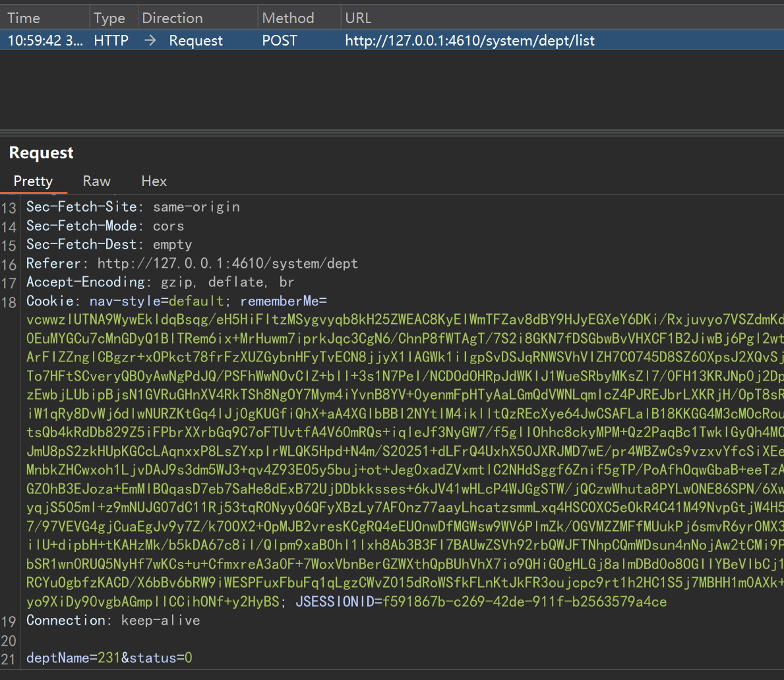Click line number 21 in gutter

click(x=8, y=659)
